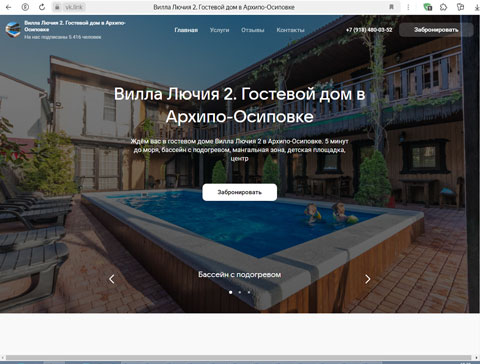Open the Услуги menu item
480x364 pixels.
pyautogui.click(x=219, y=30)
